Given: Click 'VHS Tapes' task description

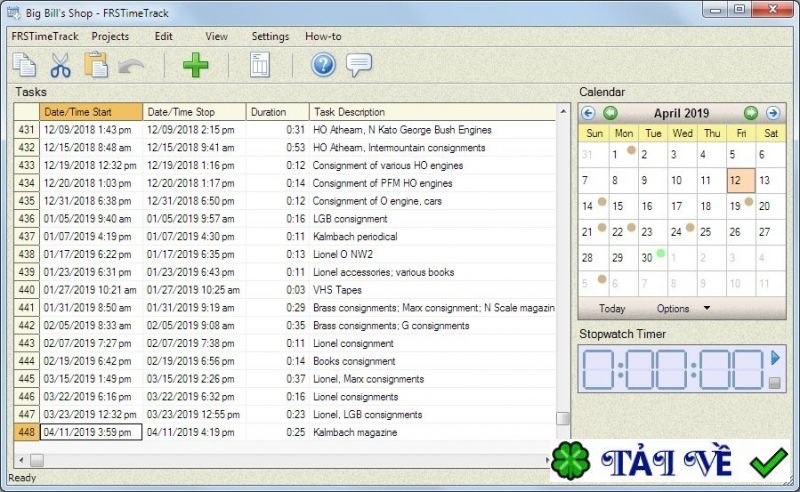Looking at the screenshot, I should [337, 290].
